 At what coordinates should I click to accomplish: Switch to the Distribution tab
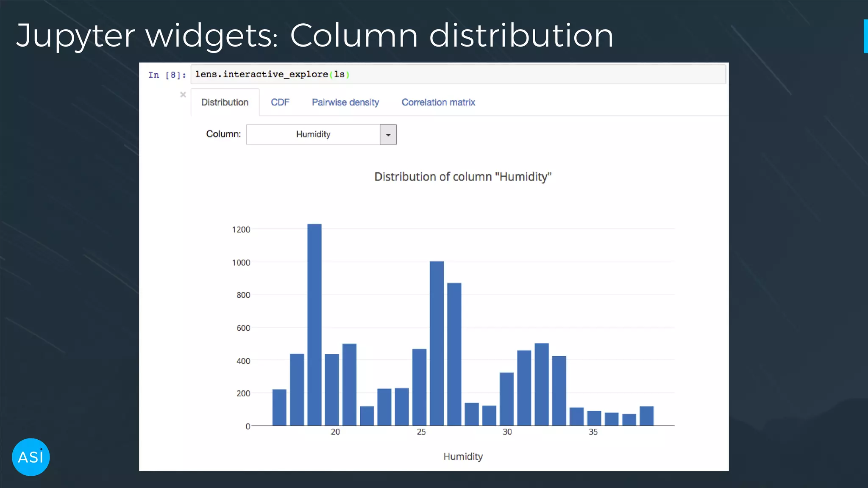pyautogui.click(x=225, y=102)
